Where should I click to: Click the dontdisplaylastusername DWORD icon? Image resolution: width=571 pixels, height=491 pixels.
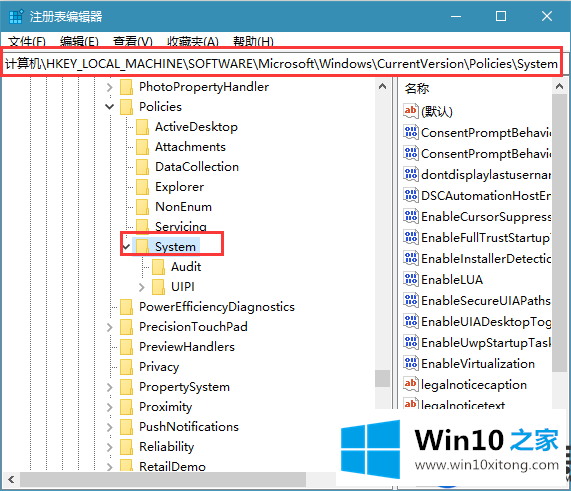pos(411,174)
